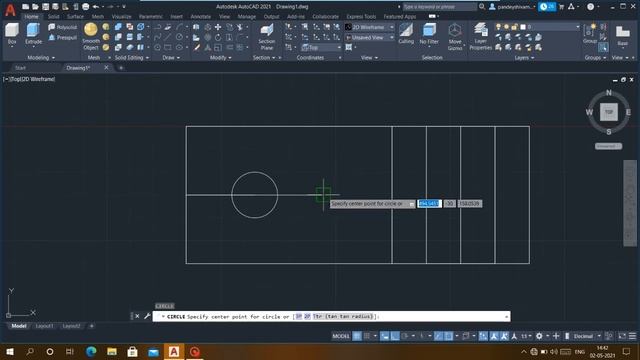Image resolution: width=640 pixels, height=360 pixels.
Task: Open Microsoft Edge from the taskbar
Action: click(x=91, y=351)
